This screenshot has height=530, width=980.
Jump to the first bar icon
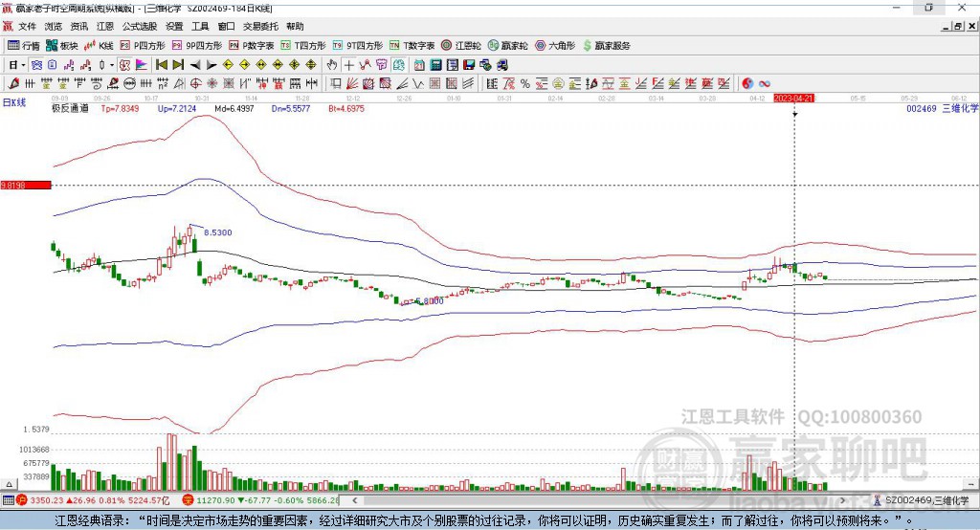click(x=162, y=64)
